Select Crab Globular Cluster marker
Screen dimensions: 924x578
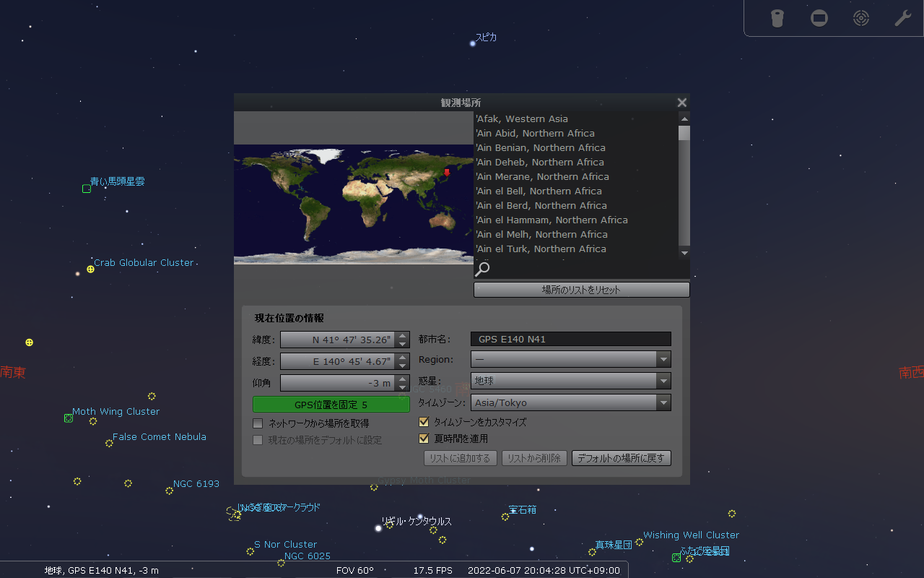tap(90, 269)
